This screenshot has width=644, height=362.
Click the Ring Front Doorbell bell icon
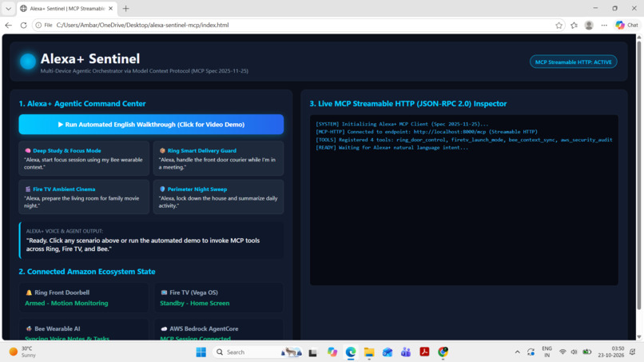coord(29,292)
